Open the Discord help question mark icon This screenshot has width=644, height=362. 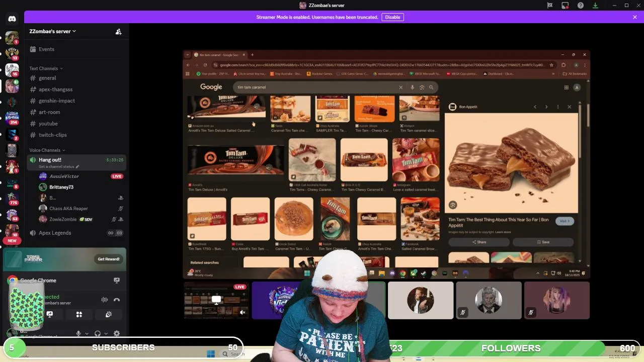tap(581, 6)
